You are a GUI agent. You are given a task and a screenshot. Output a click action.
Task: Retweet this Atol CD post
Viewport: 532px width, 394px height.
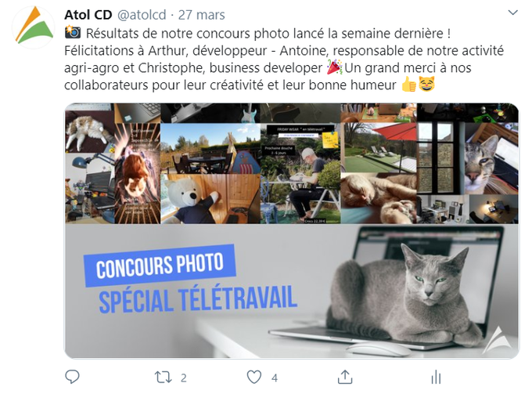[164, 378]
